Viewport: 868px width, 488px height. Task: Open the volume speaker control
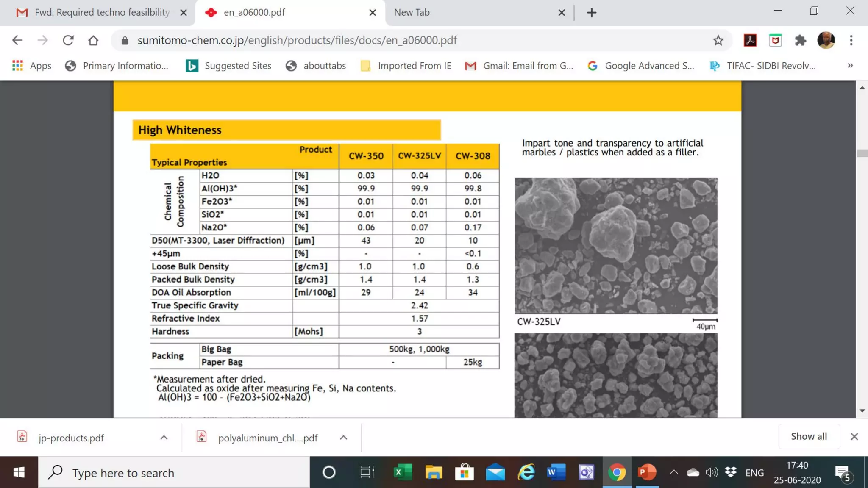[712, 472]
